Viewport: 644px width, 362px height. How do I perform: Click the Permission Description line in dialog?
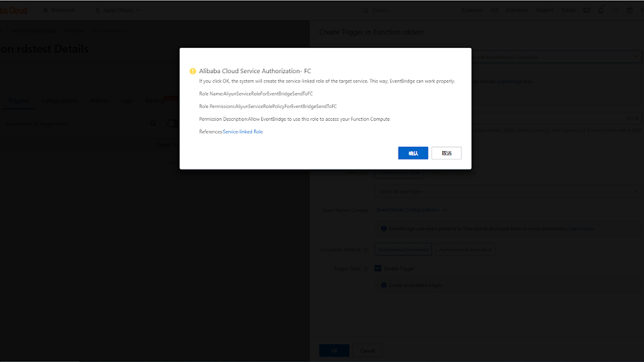[295, 119]
